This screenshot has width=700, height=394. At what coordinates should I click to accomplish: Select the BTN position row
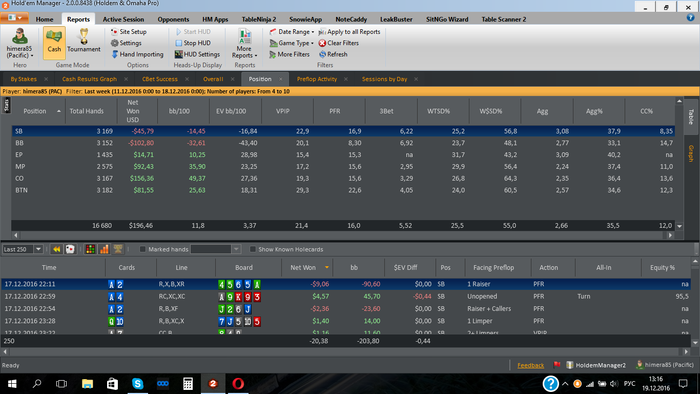[343, 190]
